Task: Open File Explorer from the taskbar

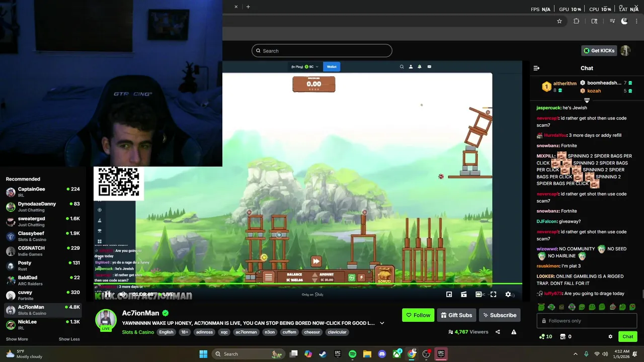Action: coord(367,354)
